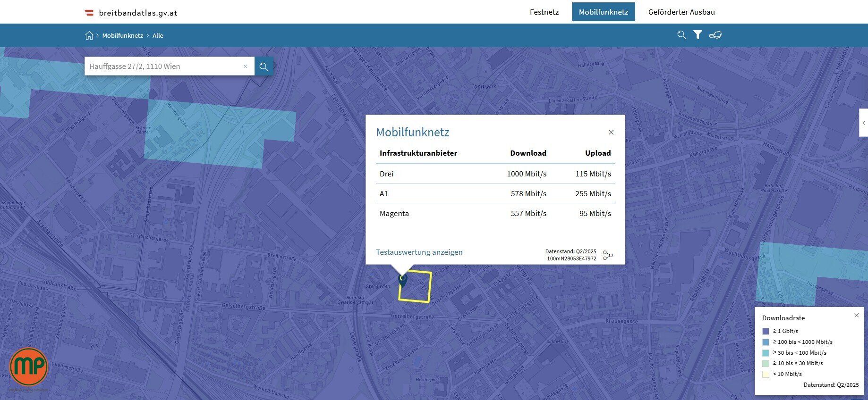Close the Mobilfunknetz info popup
Viewport: 868px width, 400px height.
click(611, 133)
